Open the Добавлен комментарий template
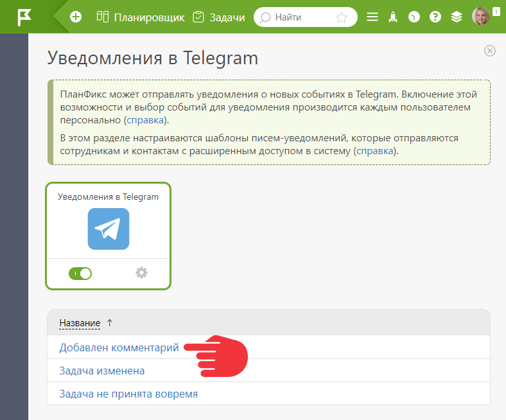 (x=119, y=347)
